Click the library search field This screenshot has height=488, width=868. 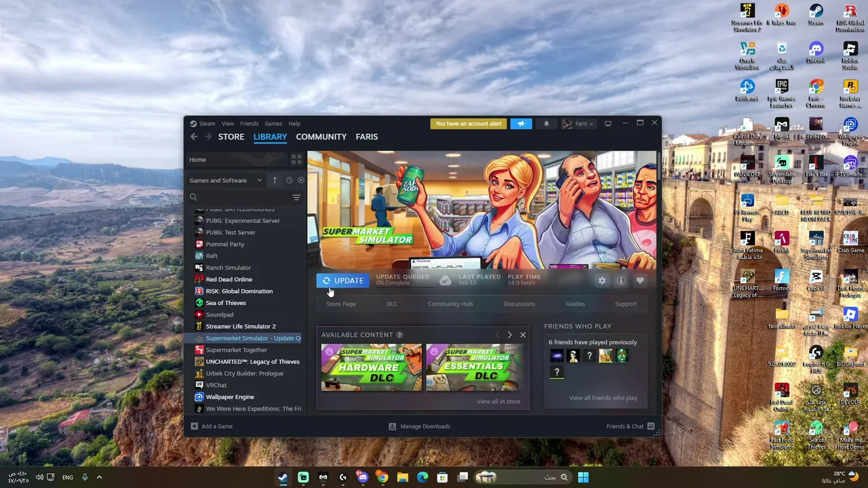click(239, 197)
